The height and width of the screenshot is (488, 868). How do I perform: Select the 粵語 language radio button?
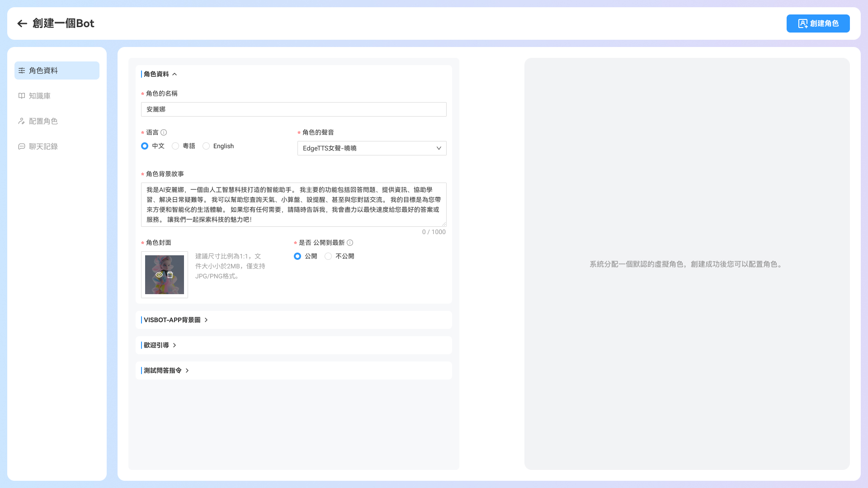(175, 146)
